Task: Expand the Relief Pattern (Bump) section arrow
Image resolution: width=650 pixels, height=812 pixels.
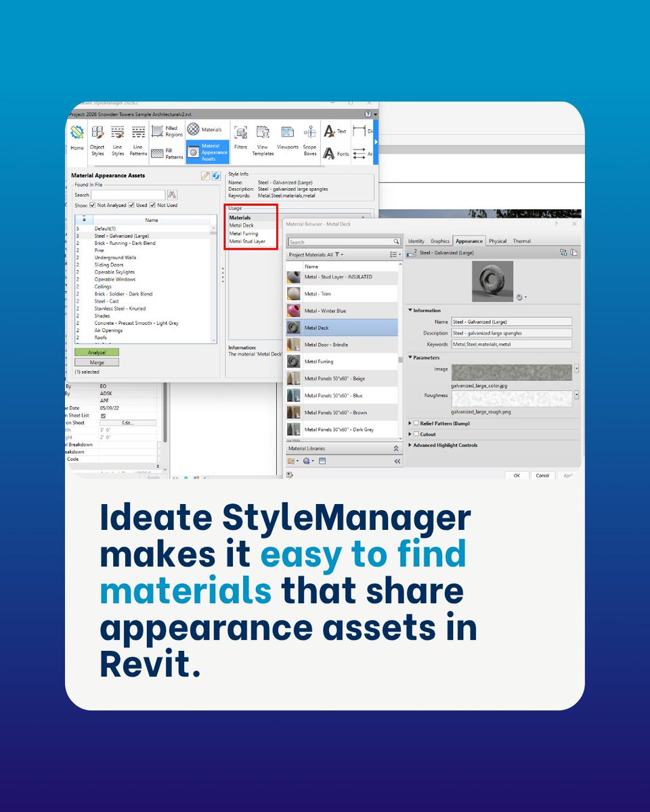Action: pyautogui.click(x=410, y=424)
